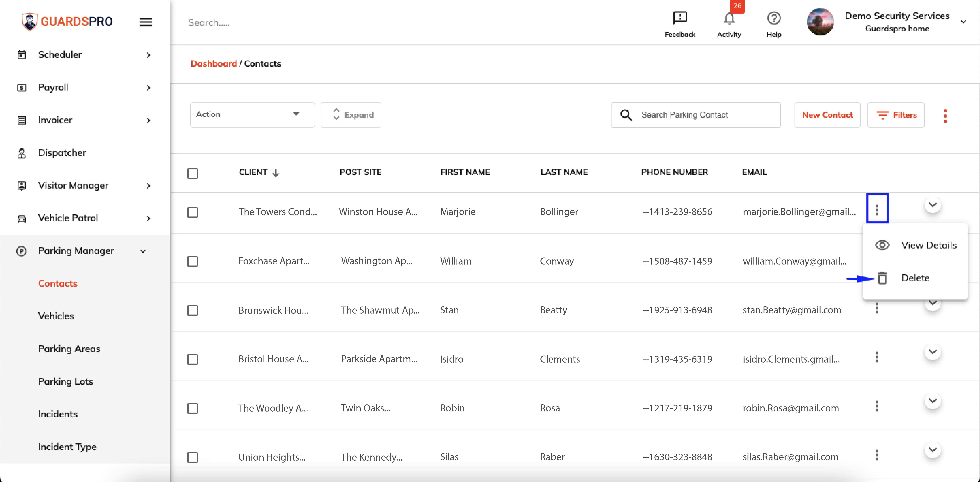The height and width of the screenshot is (482, 980).
Task: Open the Activity bell notifications
Action: 729,18
